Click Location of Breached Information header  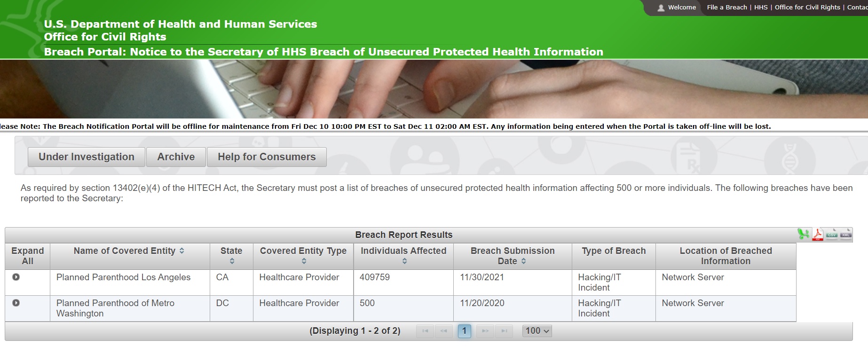click(726, 256)
